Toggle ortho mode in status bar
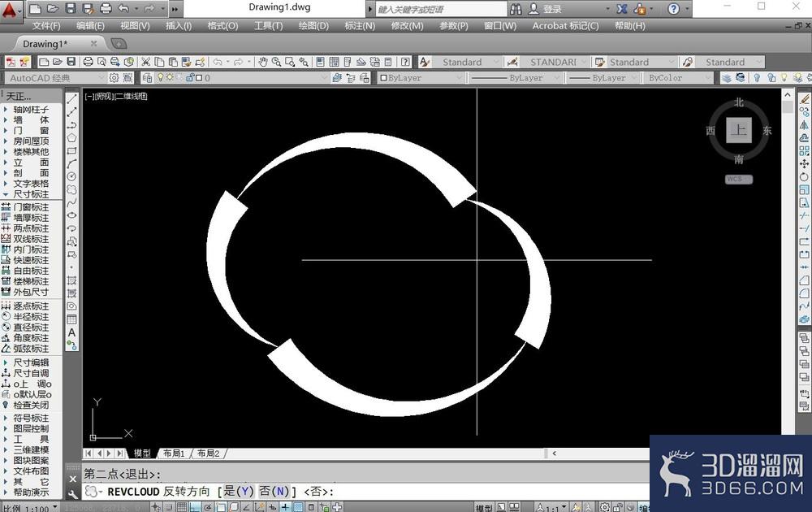This screenshot has height=512, width=812. click(x=195, y=507)
